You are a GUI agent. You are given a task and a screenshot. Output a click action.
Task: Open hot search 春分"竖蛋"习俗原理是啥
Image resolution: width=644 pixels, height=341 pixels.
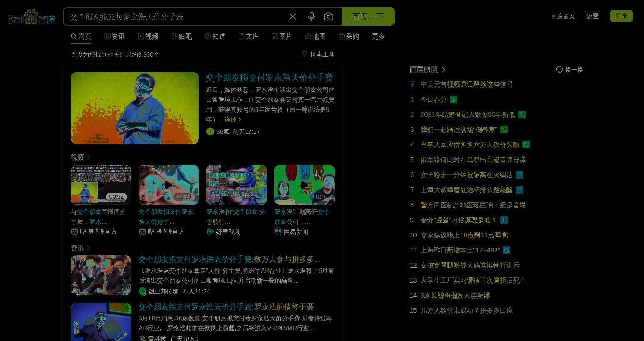click(x=458, y=220)
